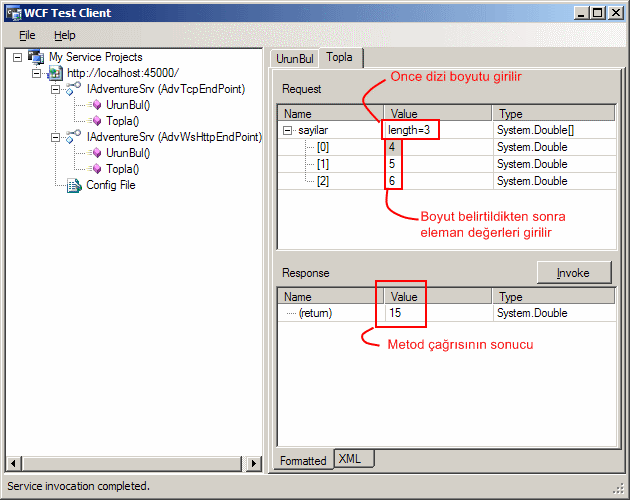Click the length=3 value field
The image size is (630, 500).
pyautogui.click(x=410, y=131)
